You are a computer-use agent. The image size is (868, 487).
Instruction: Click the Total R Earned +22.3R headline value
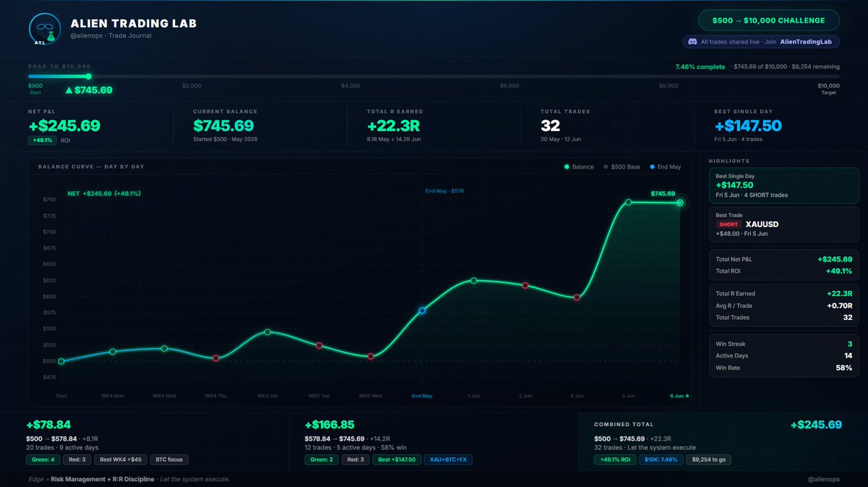pos(395,125)
